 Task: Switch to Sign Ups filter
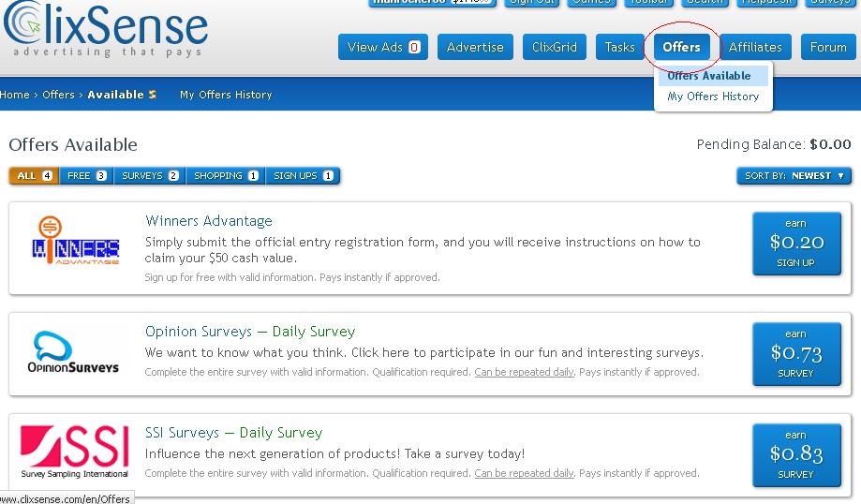303,175
